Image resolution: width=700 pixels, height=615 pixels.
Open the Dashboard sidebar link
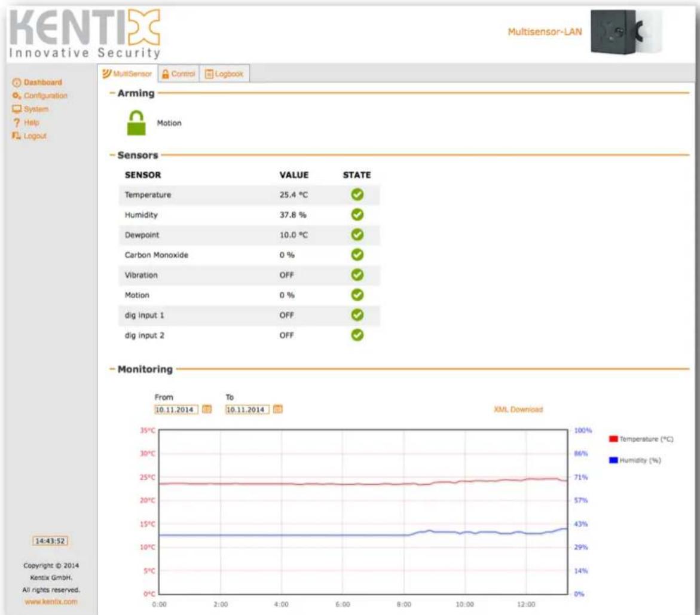(43, 82)
